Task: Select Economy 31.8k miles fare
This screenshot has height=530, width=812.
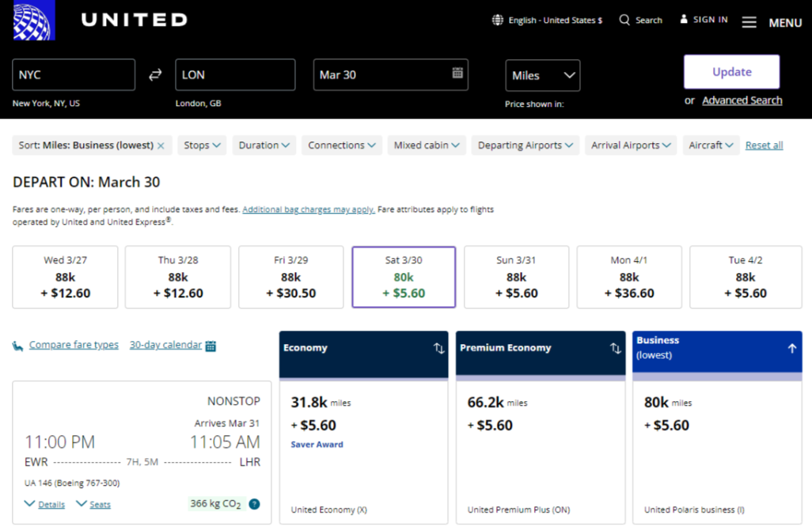Action: point(363,453)
